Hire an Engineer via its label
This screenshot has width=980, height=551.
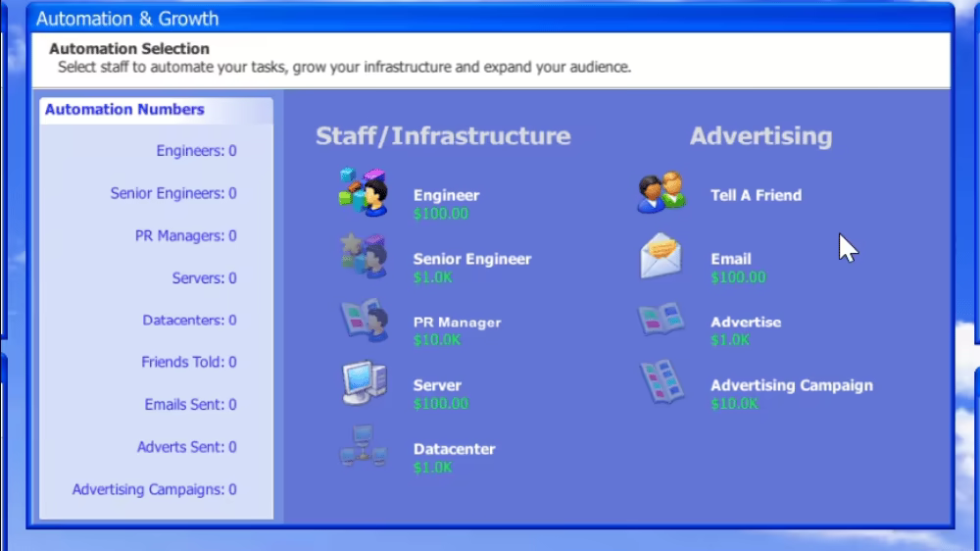coord(446,195)
